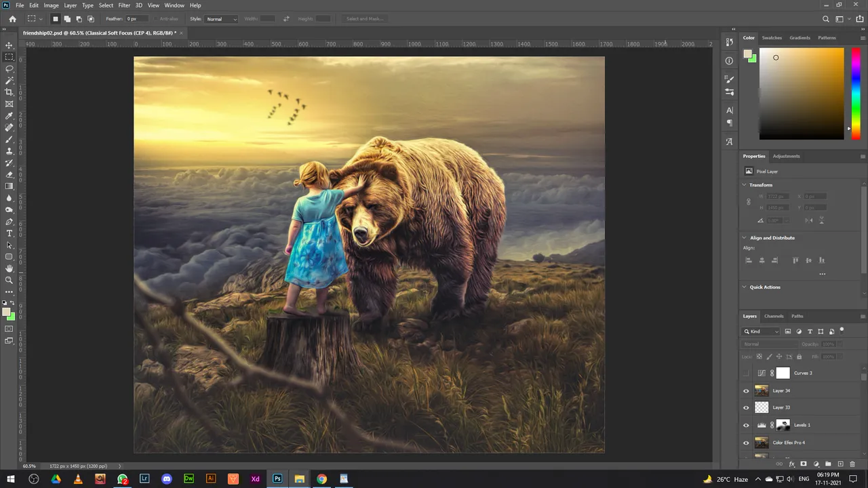Select the Brush tool
The width and height of the screenshot is (868, 488).
click(9, 140)
